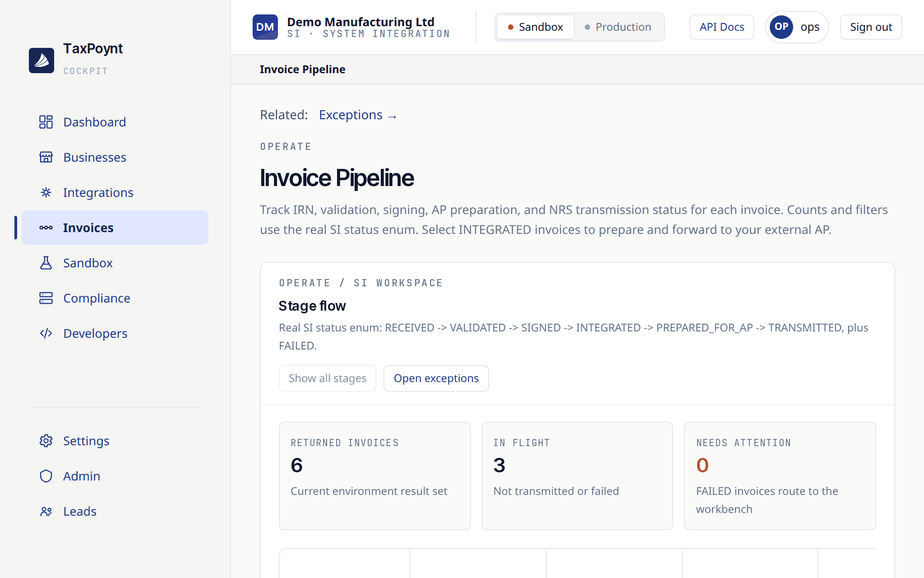The image size is (924, 578).
Task: Switch environment to Sandbox
Action: point(536,27)
